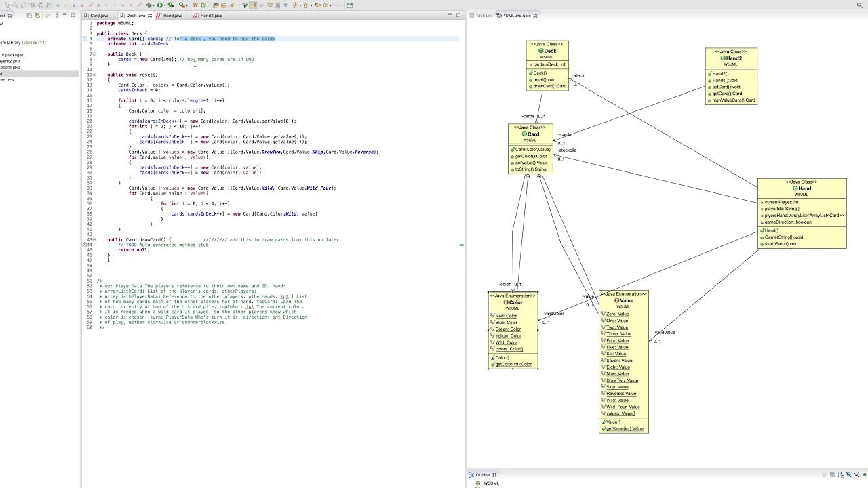Screen dimensions: 868x488
Task: Click Link with Editor in Package Explorer
Action: (37, 15)
